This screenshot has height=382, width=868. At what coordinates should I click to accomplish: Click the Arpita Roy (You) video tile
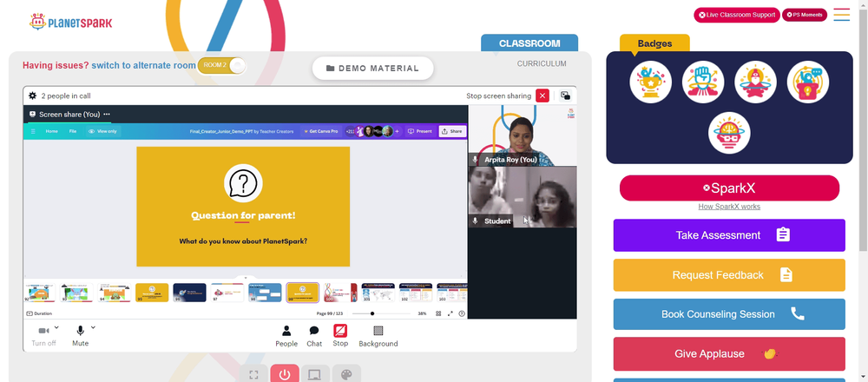523,135
